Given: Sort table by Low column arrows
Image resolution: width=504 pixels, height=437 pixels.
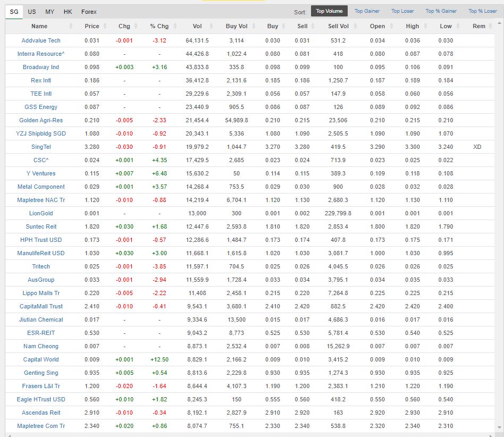Looking at the screenshot, I should tap(458, 27).
